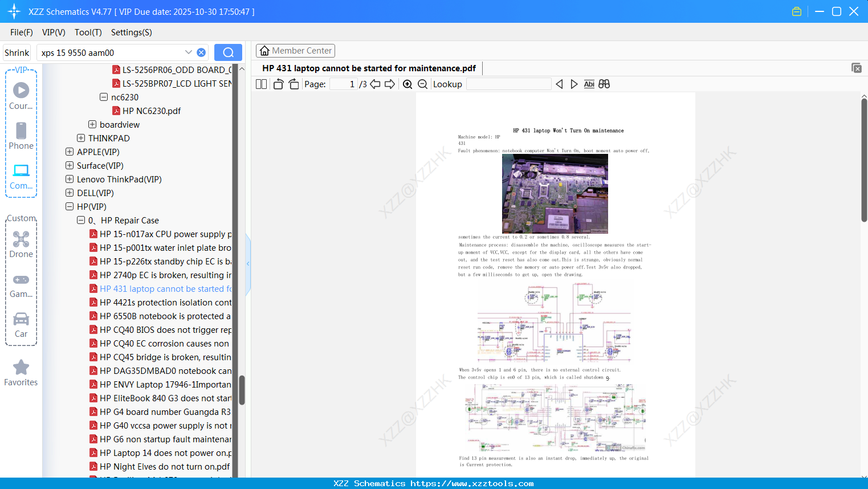The height and width of the screenshot is (489, 868).
Task: Collapse the left panel with the splitter handle
Action: point(248,264)
